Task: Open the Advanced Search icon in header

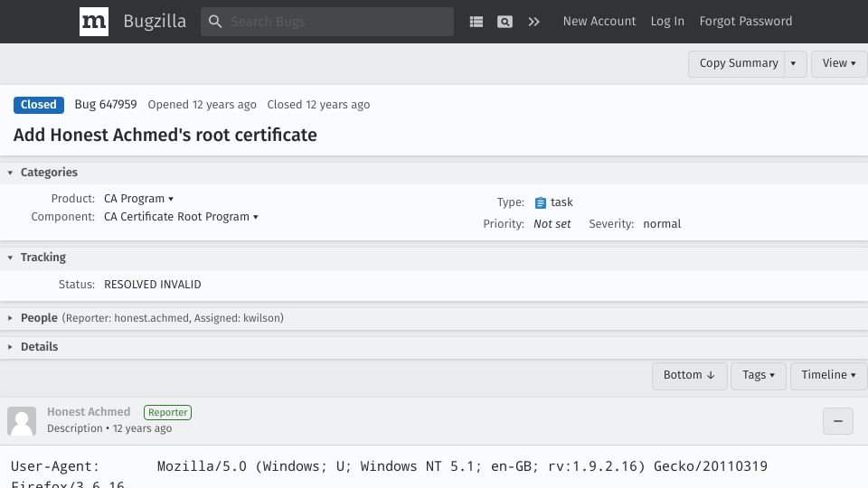Action: point(505,22)
